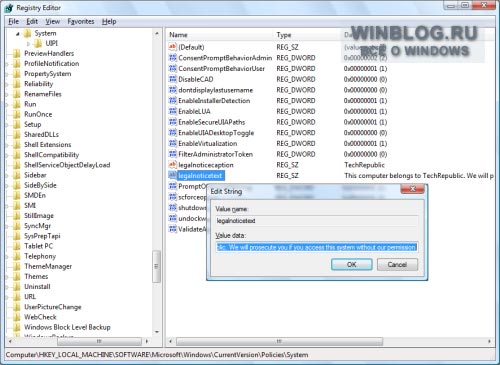The height and width of the screenshot is (365, 500).
Task: Click the Themes key folder icon
Action: pyautogui.click(x=17, y=276)
